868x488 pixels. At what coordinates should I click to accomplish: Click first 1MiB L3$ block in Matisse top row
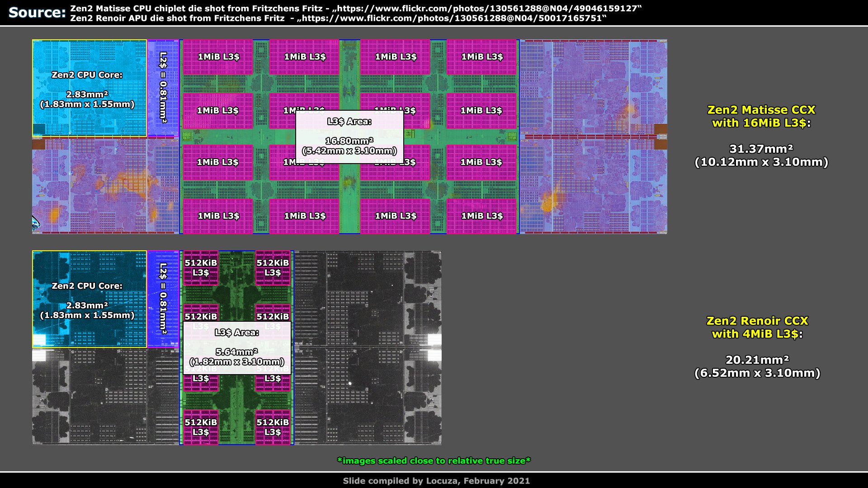click(218, 57)
